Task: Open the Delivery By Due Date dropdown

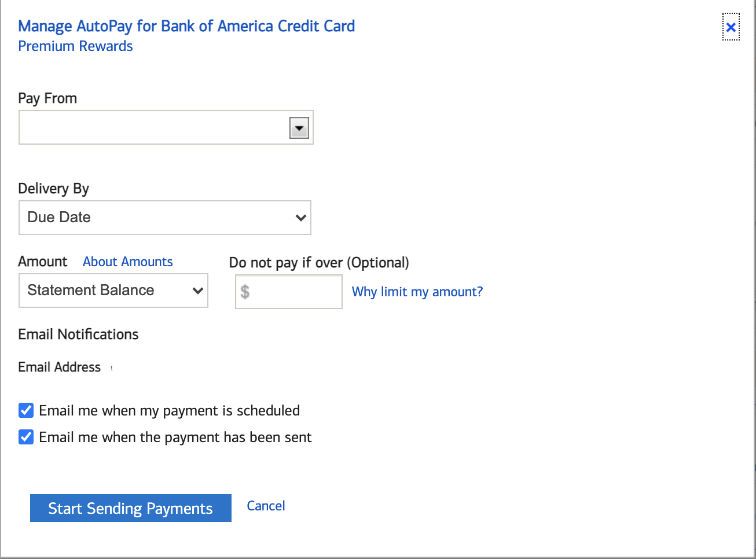Action: point(165,218)
